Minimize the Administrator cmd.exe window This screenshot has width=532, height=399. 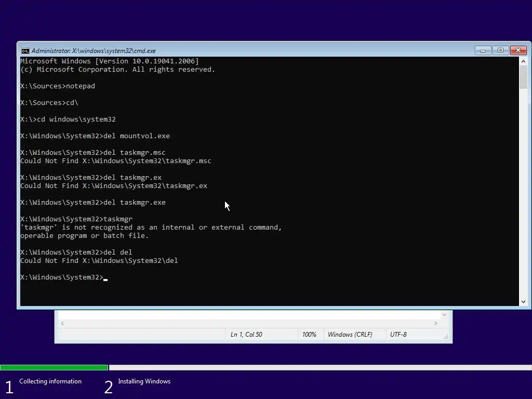tap(483, 50)
